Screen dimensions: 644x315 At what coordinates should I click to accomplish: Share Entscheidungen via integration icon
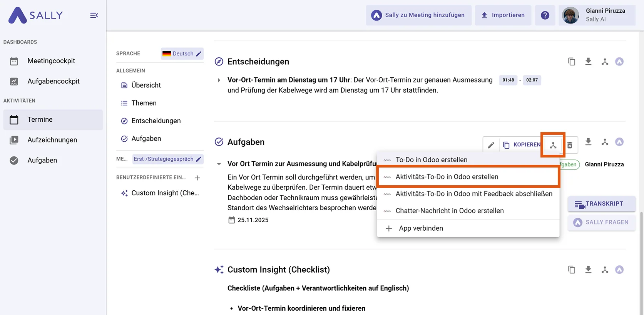(605, 62)
